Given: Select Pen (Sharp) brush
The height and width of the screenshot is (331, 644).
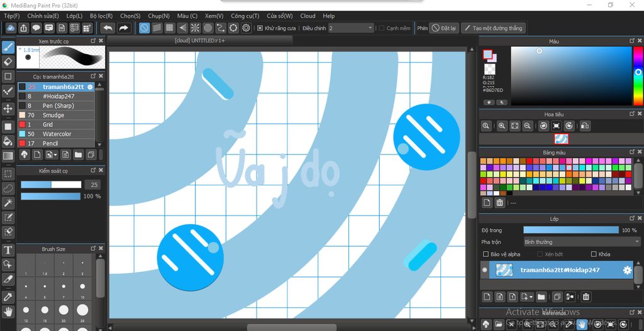Looking at the screenshot, I should click(x=56, y=106).
